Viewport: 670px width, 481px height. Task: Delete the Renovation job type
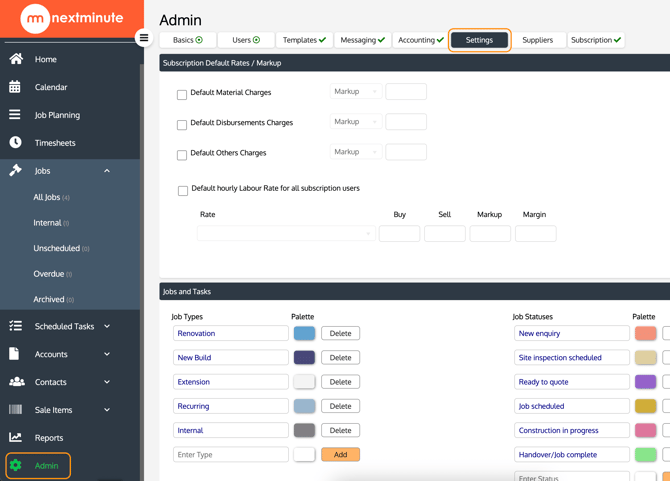[340, 333]
